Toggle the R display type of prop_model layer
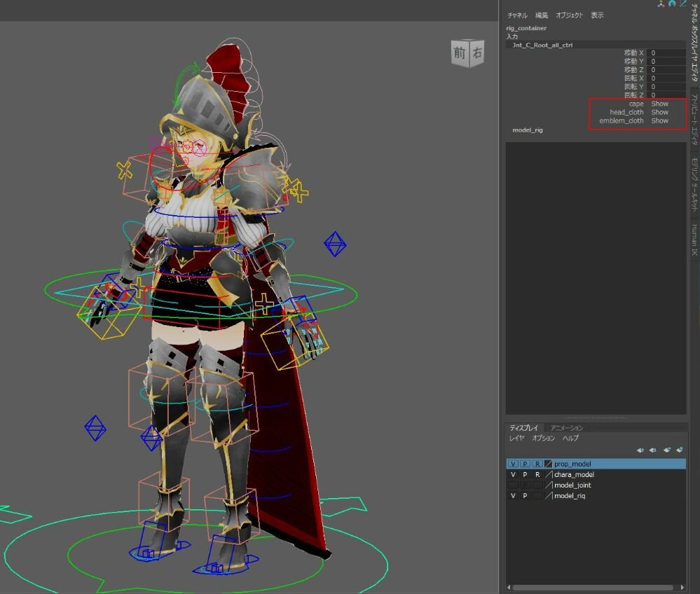700x594 pixels. (537, 464)
